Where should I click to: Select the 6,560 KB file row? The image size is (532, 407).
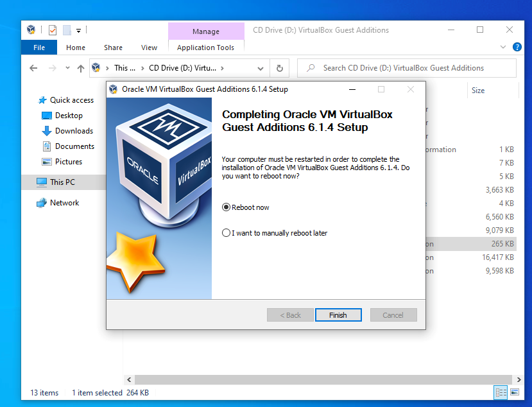pos(471,216)
